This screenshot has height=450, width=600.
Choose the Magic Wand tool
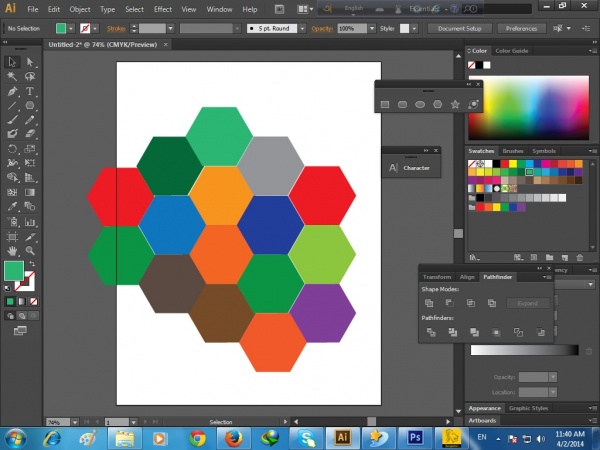(13, 76)
